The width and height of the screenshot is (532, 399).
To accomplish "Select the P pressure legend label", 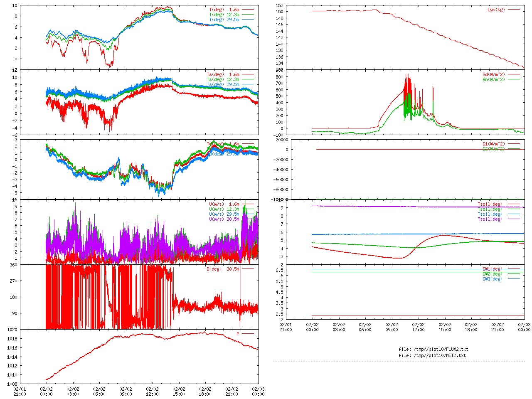I will tap(238, 334).
